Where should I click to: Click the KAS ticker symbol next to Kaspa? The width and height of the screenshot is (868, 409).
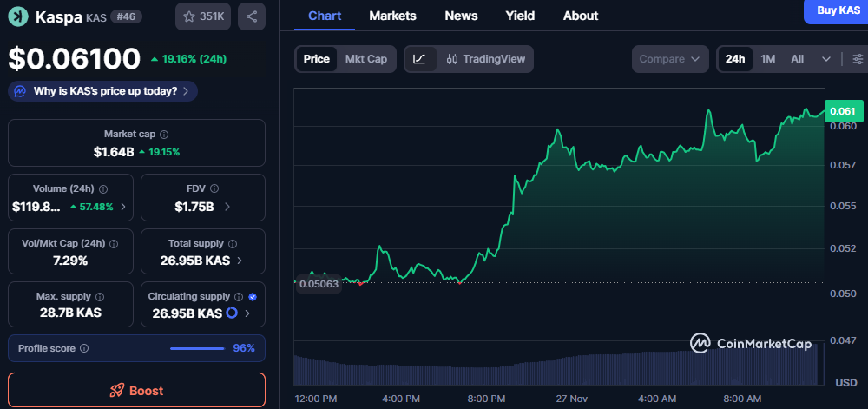pos(95,17)
